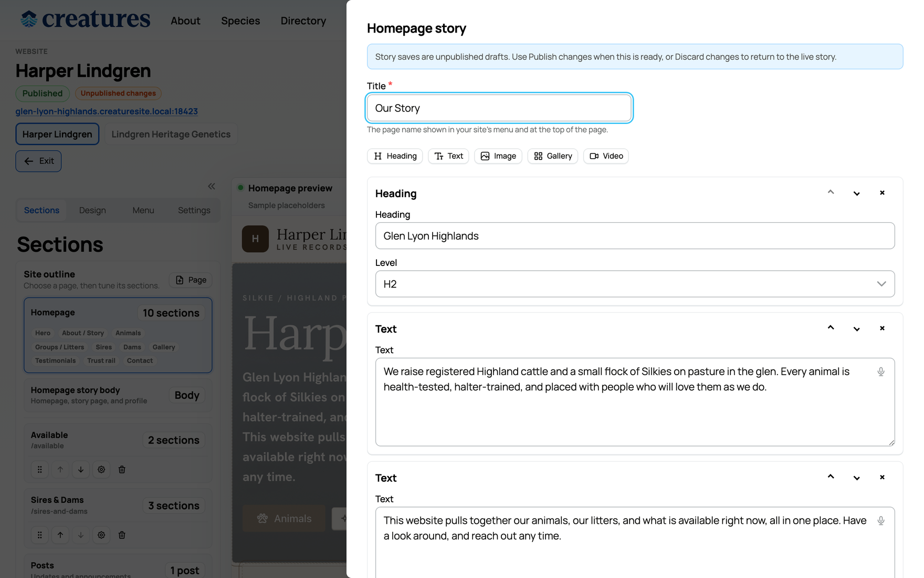
Task: Click the Title input field
Action: pyautogui.click(x=499, y=108)
